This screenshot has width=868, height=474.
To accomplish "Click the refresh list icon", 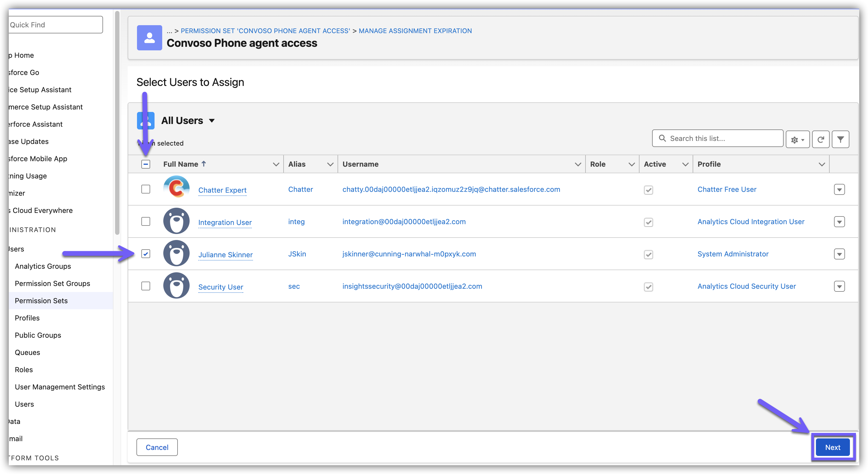I will click(821, 139).
